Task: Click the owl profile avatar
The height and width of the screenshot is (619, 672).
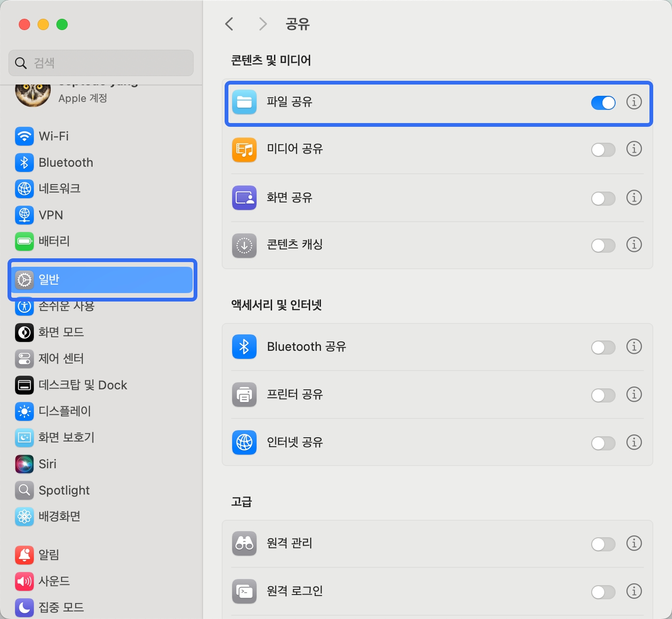Action: [x=33, y=95]
